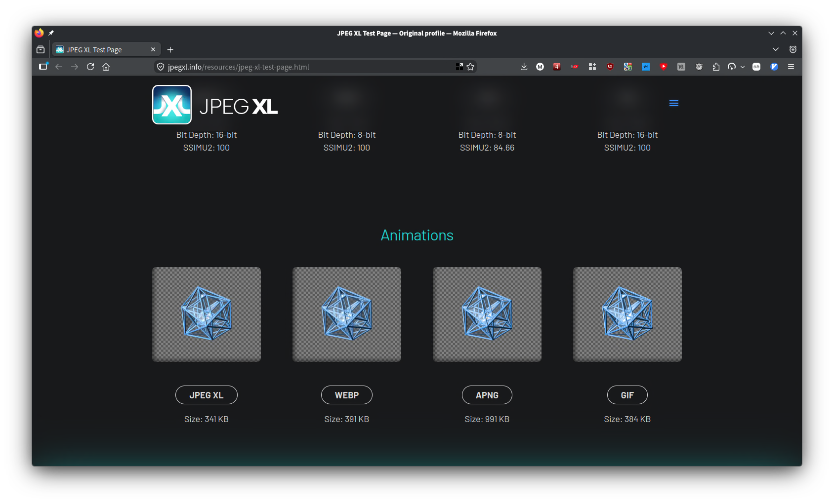
Task: Click the GIF animation thumbnail
Action: [x=627, y=314]
